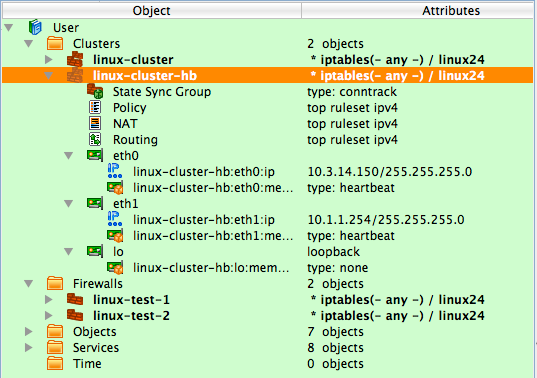Click the Routing ruleset icon
The image size is (537, 378).
(x=95, y=139)
